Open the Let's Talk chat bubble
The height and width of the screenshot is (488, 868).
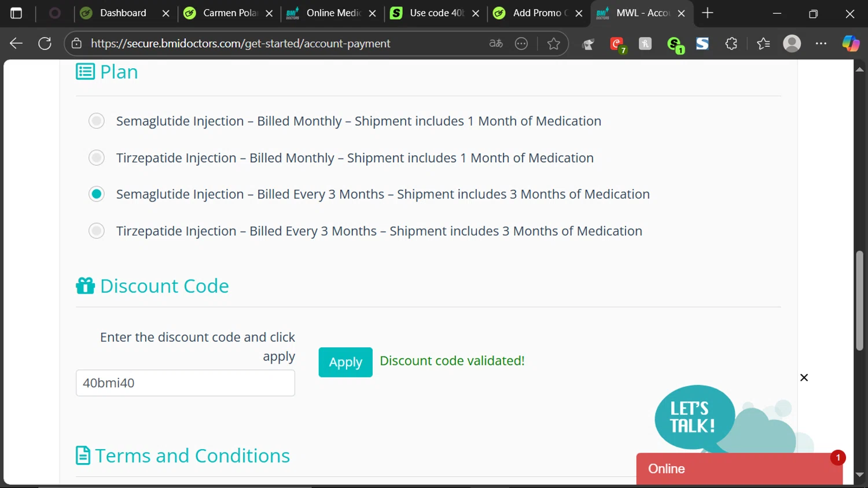point(694,417)
